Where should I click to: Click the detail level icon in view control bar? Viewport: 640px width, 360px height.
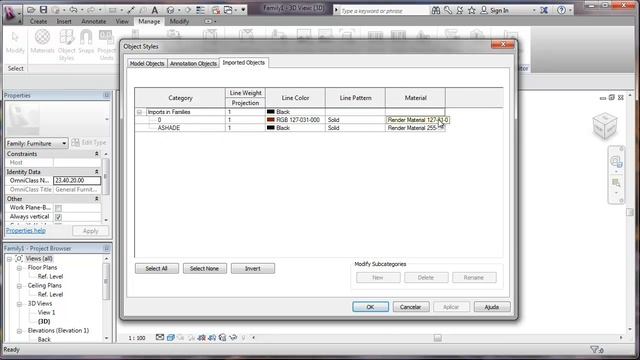(160, 338)
